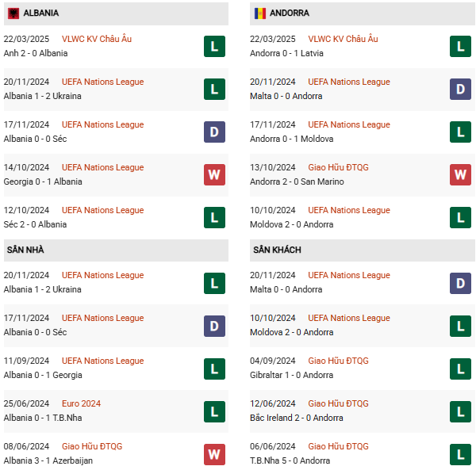The width and height of the screenshot is (476, 470).
Task: Click the D badge for Malta 0-0 Andorra in top list
Action: click(460, 89)
